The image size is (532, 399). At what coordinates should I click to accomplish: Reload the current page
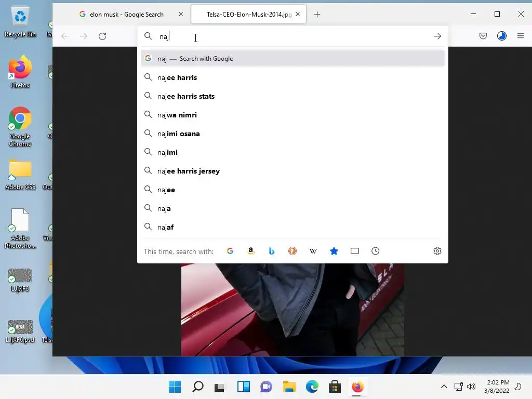click(102, 36)
